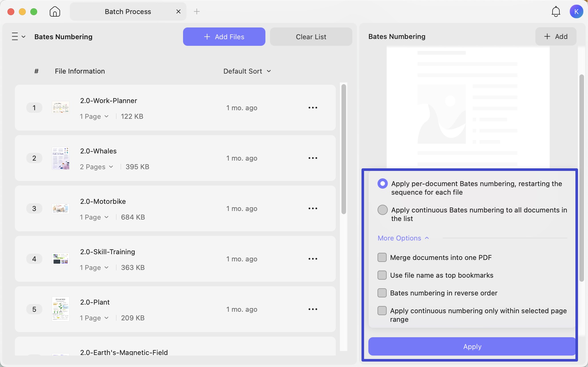Viewport: 588px width, 367px height.
Task: Collapse the More Options section
Action: tap(403, 238)
